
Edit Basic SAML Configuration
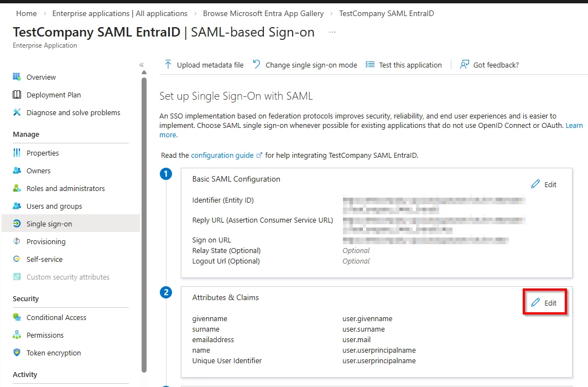point(544,184)
